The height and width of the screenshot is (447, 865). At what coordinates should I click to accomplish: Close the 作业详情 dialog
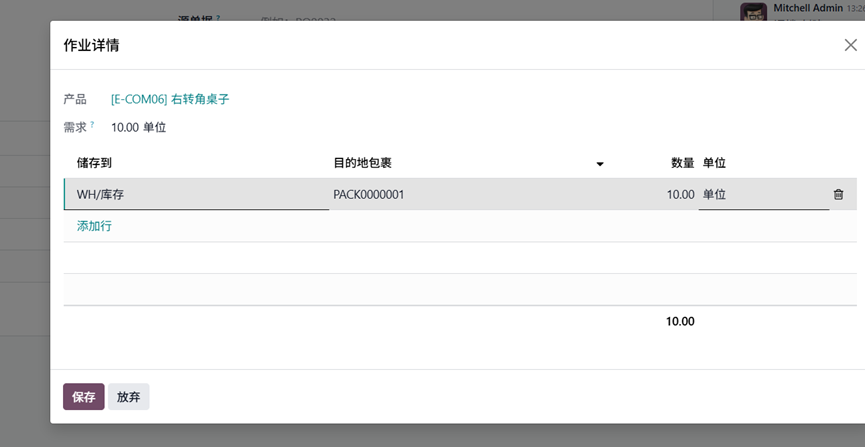(851, 45)
